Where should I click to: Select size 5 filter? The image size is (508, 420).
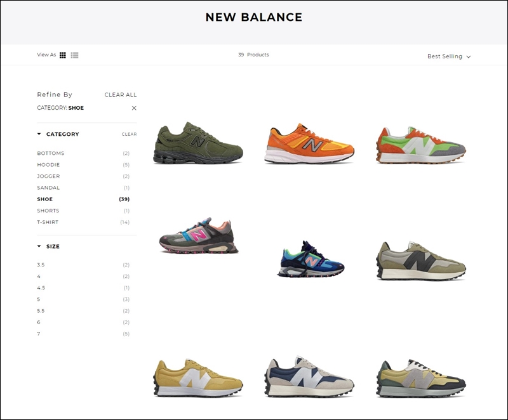[x=39, y=299]
